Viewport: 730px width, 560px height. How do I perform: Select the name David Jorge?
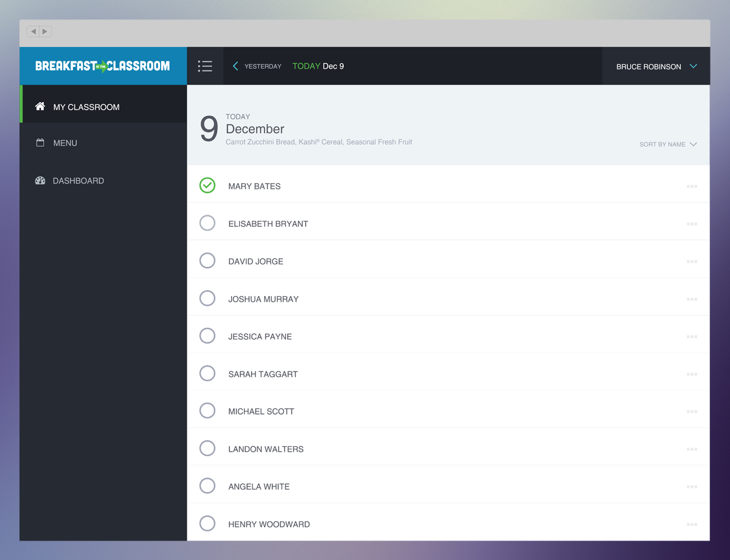[x=255, y=261]
